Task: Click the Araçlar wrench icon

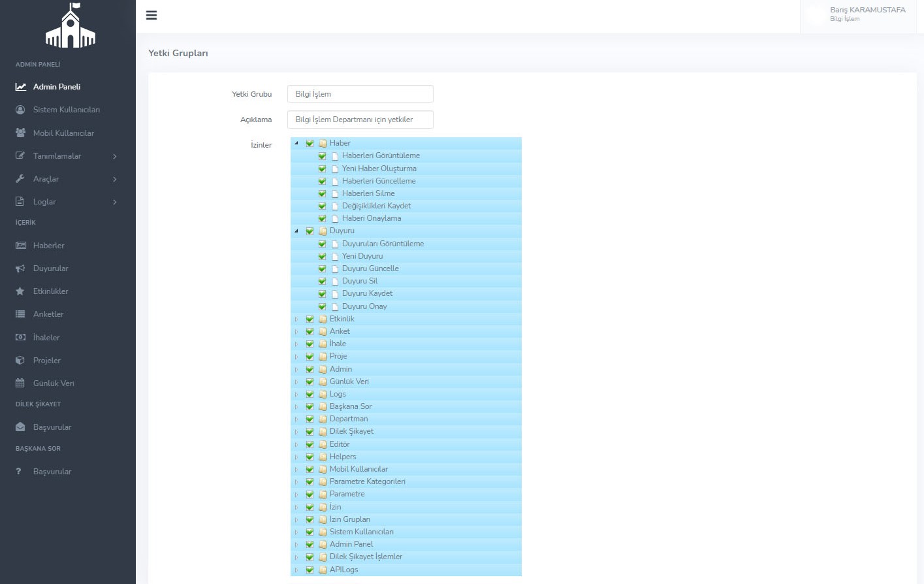Action: coord(20,178)
